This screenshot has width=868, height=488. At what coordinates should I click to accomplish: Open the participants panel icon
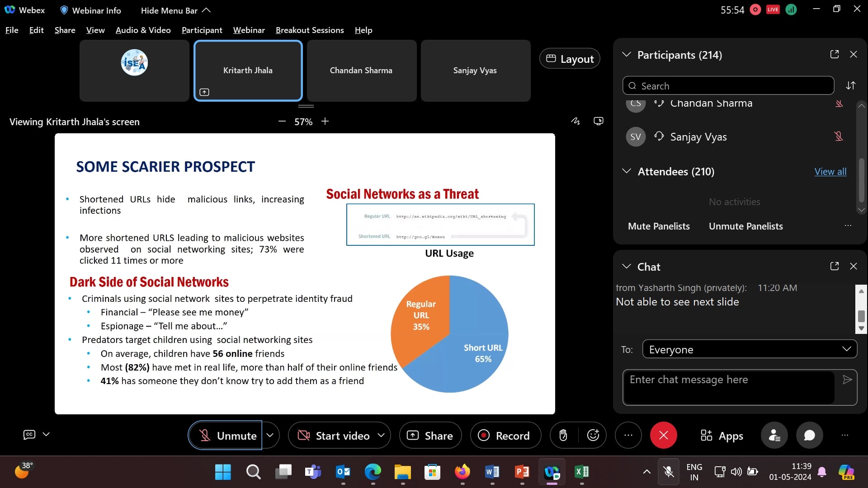pos(774,435)
